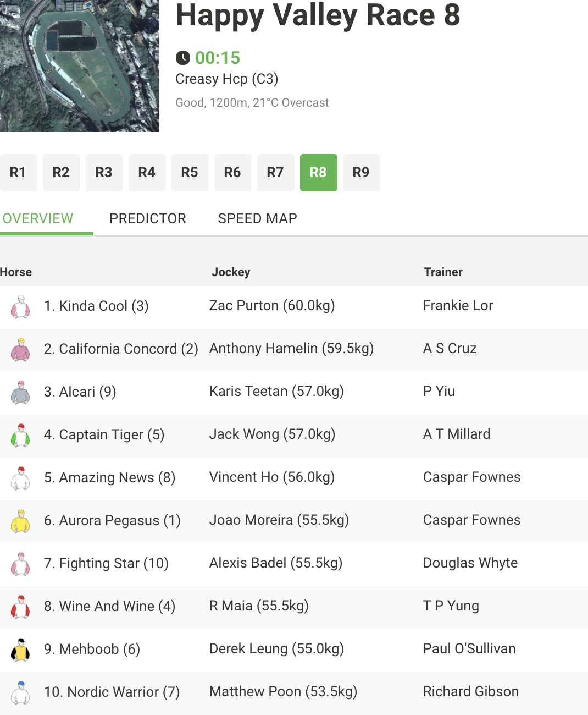This screenshot has height=715, width=588.
Task: Click trainer Douglas Whyte
Action: (470, 563)
